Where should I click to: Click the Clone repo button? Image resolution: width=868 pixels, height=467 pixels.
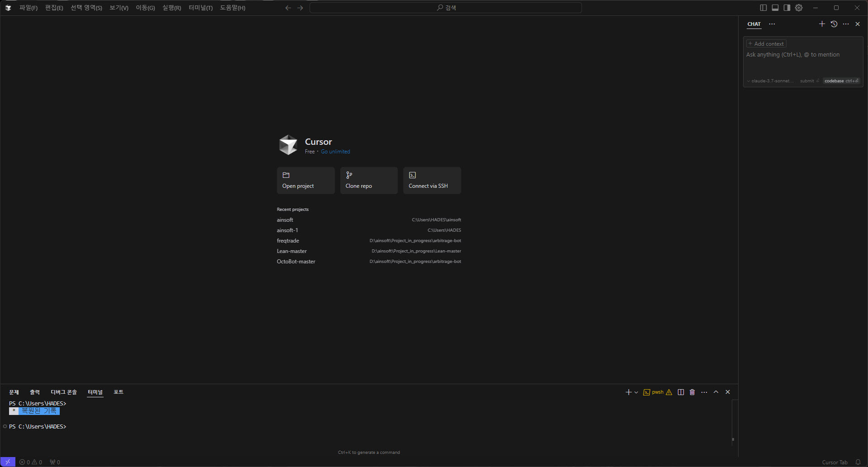point(369,181)
